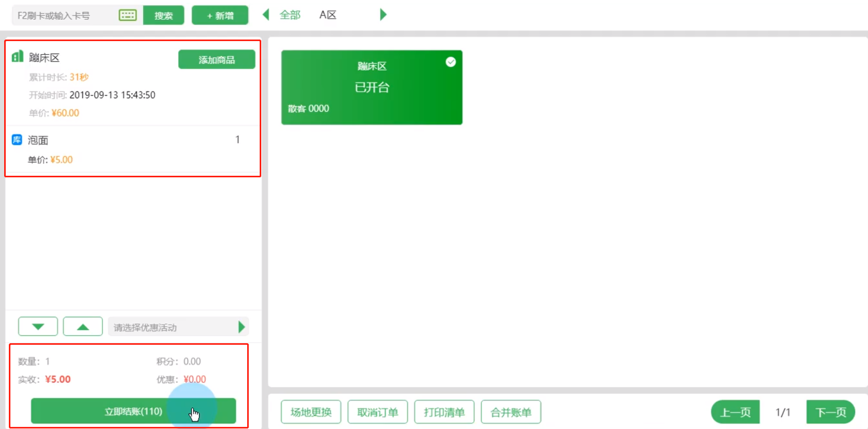Click the green venue icon beside 蹦床区
868x429 pixels.
tap(18, 56)
